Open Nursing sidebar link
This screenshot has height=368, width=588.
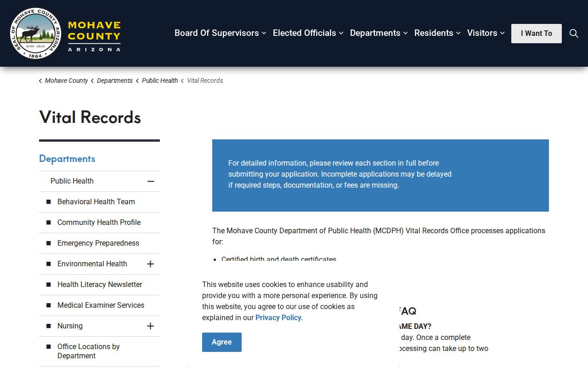(70, 326)
